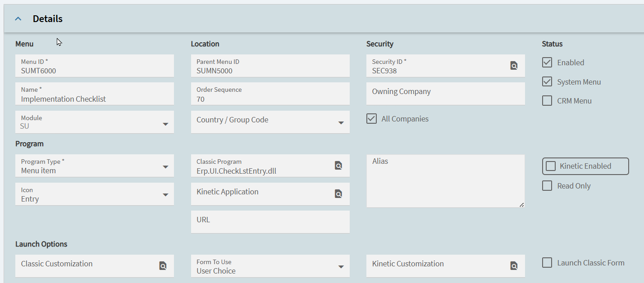Viewport: 644px width, 283px height.
Task: Uncheck the System Menu checkbox
Action: click(x=547, y=82)
